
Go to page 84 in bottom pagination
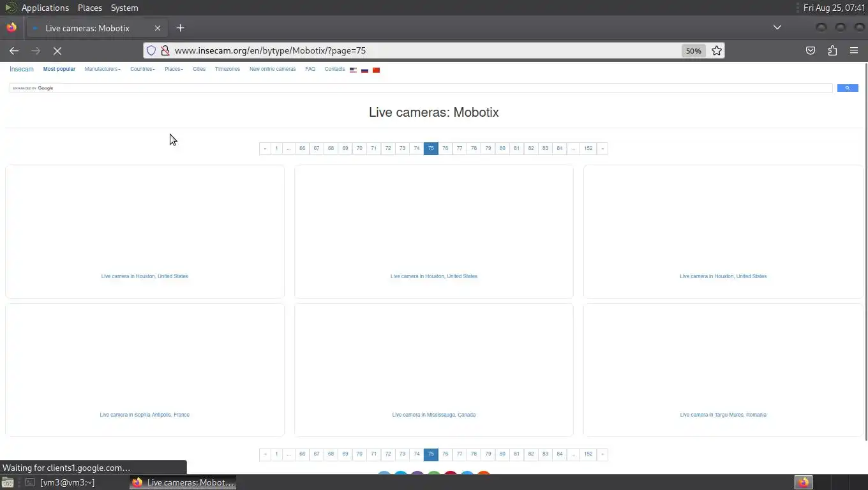pos(560,454)
